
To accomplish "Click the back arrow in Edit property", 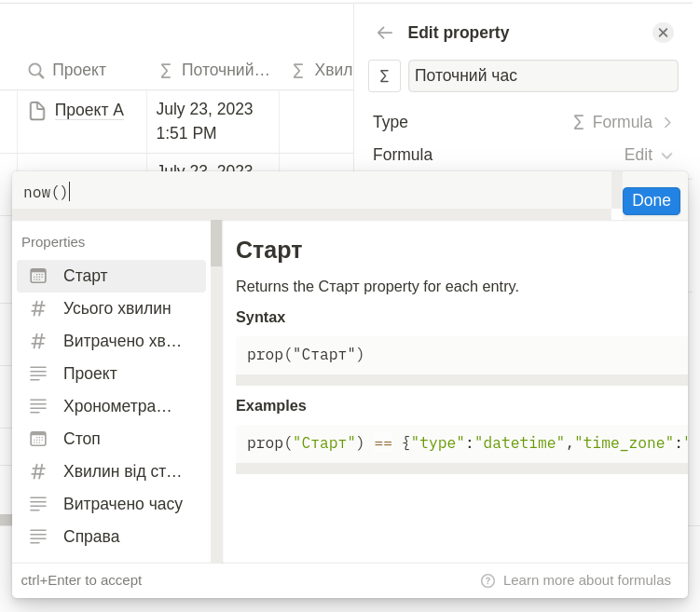I will [385, 33].
